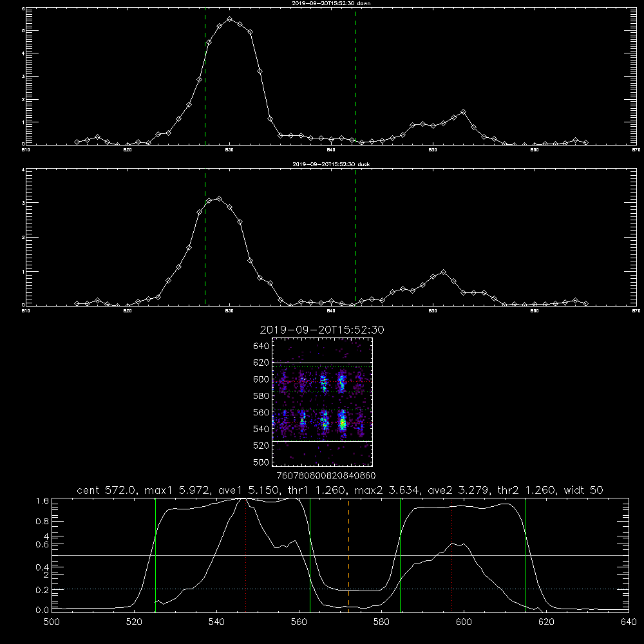Click green solid boundary line near 615

coord(526,554)
